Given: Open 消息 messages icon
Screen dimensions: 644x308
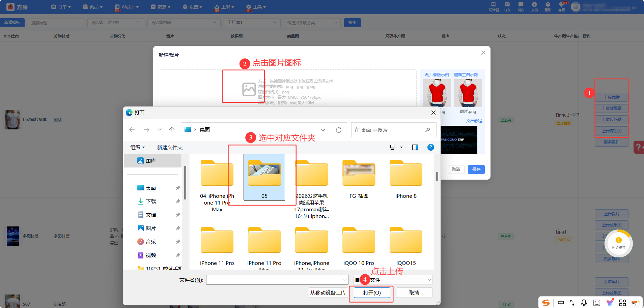Looking at the screenshot, I should (521, 7).
